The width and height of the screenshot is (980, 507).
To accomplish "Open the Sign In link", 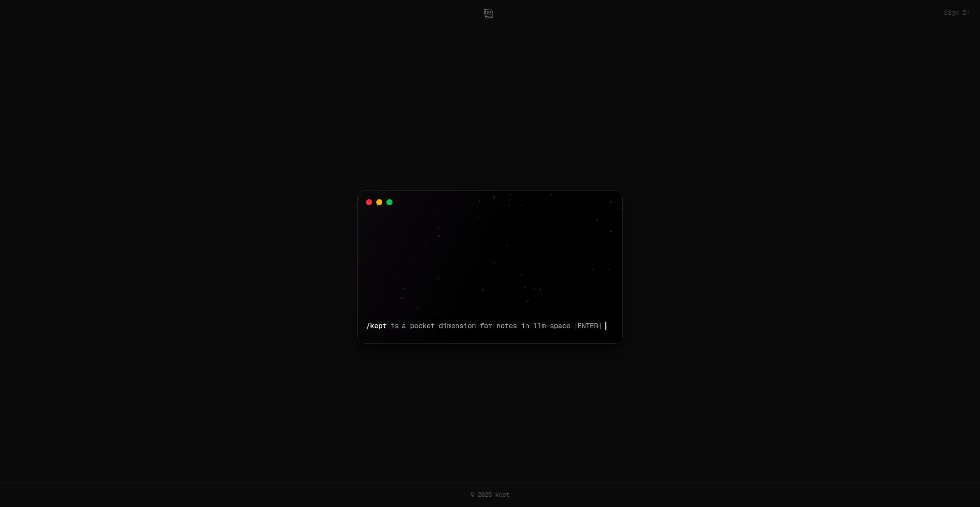I will pos(957,13).
